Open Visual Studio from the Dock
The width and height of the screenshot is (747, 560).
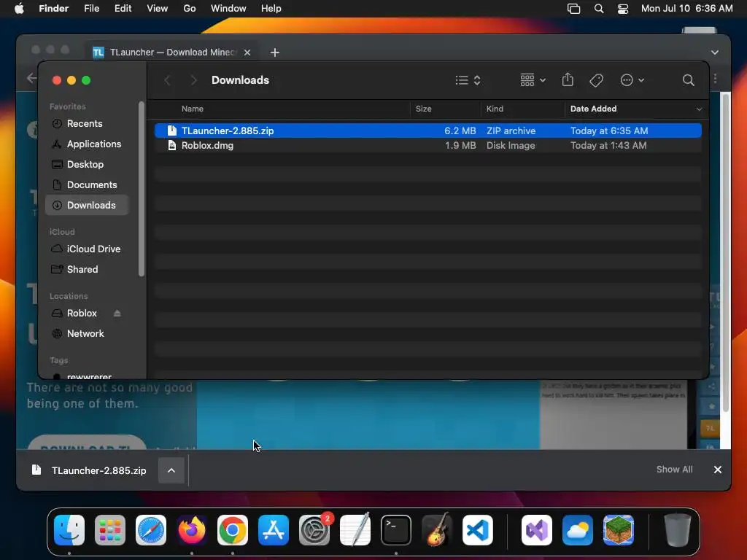point(537,530)
